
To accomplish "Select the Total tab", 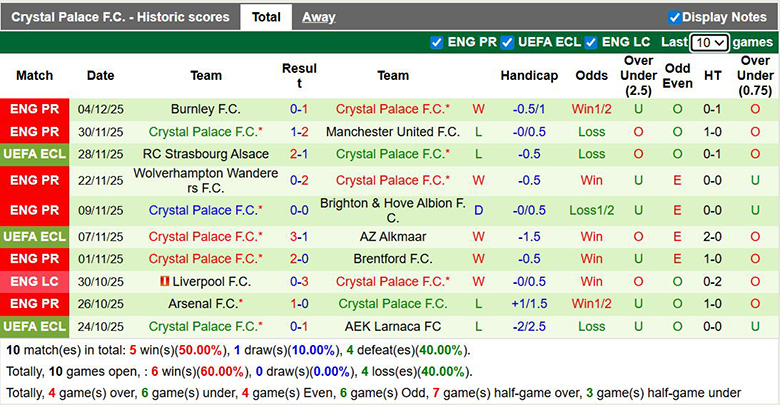I will click(266, 17).
